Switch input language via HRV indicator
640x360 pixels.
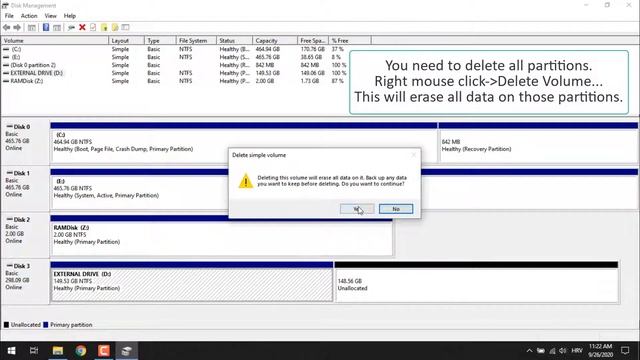pyautogui.click(x=577, y=351)
